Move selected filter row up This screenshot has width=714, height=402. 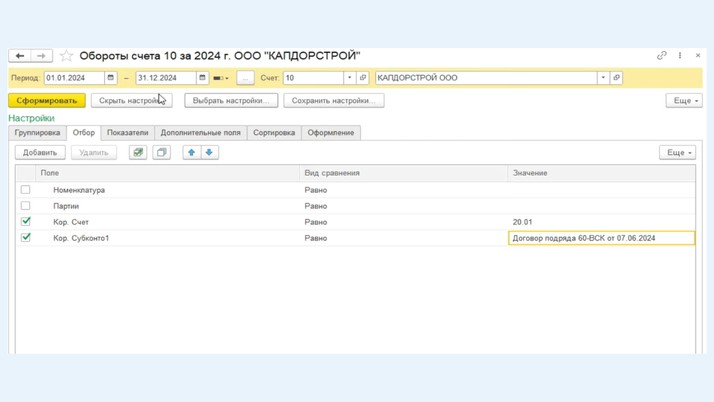click(x=192, y=153)
